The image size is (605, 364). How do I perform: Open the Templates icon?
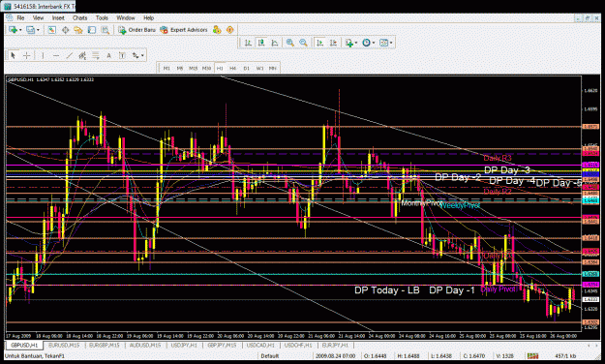pos(383,43)
